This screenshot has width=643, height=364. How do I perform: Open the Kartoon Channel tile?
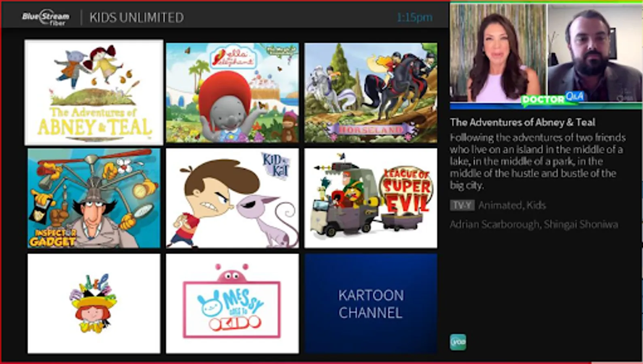(371, 304)
